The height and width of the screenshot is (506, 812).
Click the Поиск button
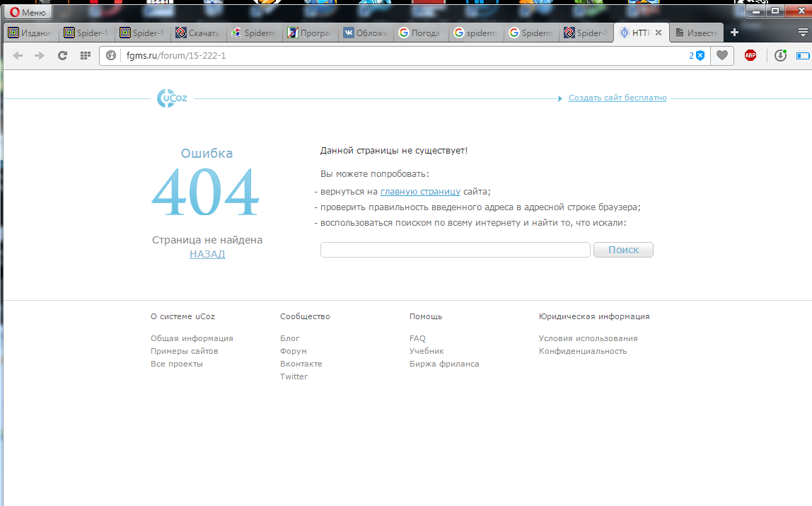coord(624,250)
